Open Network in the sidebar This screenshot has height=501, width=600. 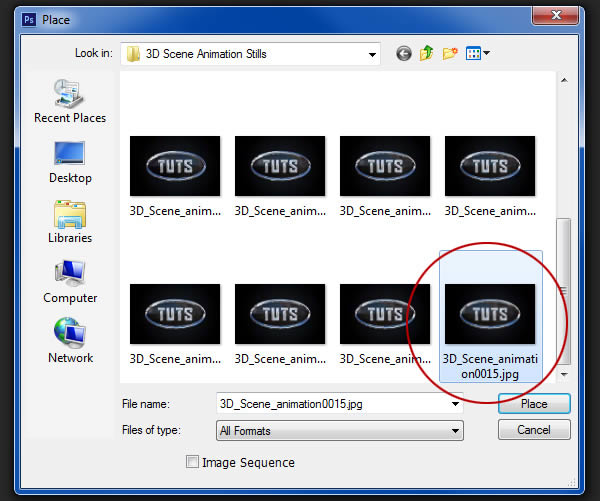click(x=70, y=341)
